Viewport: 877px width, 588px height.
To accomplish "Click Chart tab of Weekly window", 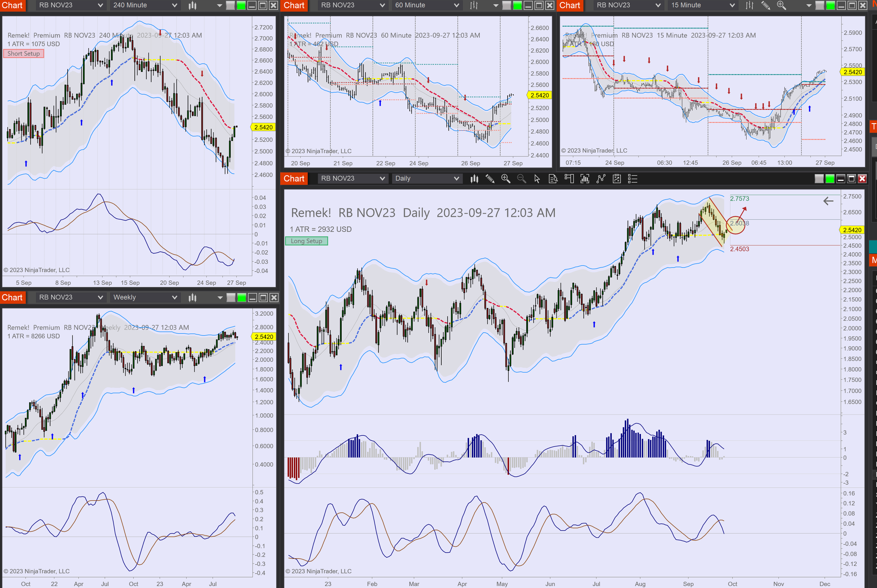I will coord(12,298).
